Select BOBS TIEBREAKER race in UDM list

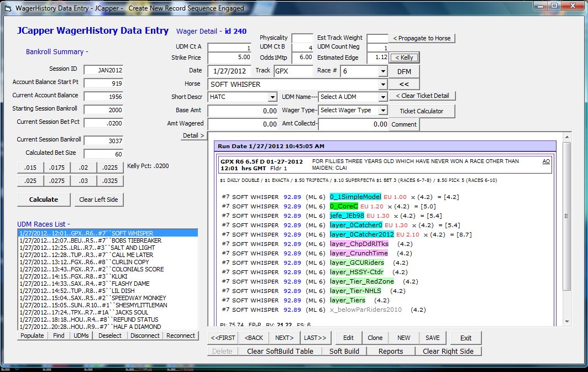tap(108, 240)
